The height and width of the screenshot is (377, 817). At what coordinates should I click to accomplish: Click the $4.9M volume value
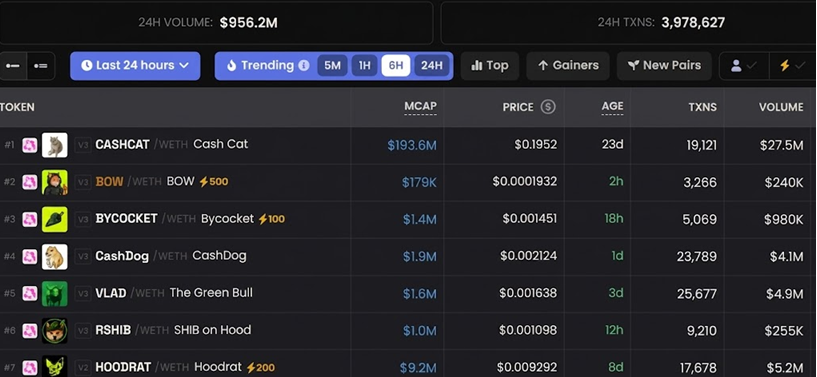(784, 294)
